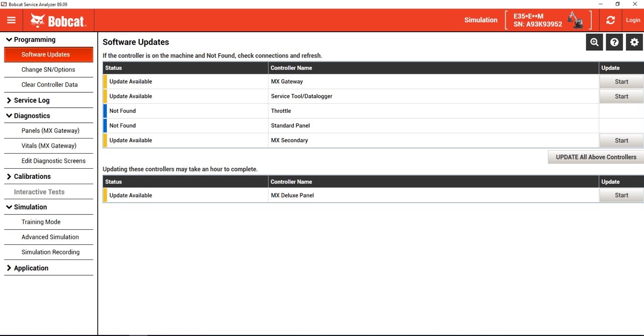The width and height of the screenshot is (644, 336).
Task: Open the help question mark icon
Action: [614, 42]
